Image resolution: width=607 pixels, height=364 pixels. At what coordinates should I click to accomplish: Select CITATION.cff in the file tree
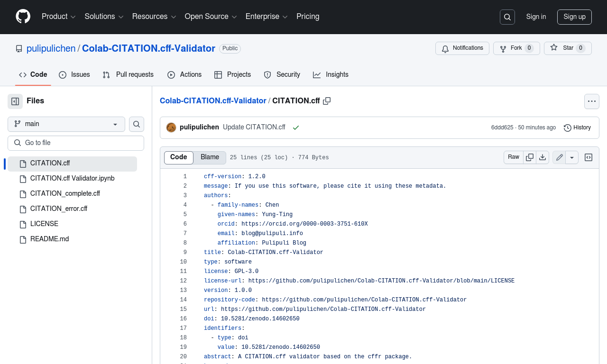pos(72,164)
